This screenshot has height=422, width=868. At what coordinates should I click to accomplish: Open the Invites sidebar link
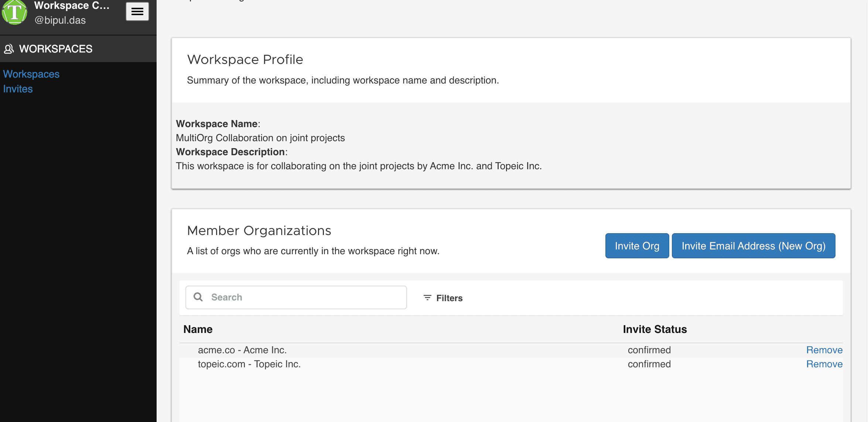pyautogui.click(x=18, y=89)
